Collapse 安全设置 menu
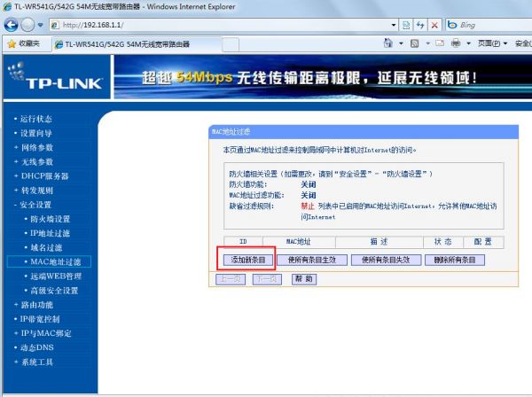The height and width of the screenshot is (397, 532). click(35, 205)
